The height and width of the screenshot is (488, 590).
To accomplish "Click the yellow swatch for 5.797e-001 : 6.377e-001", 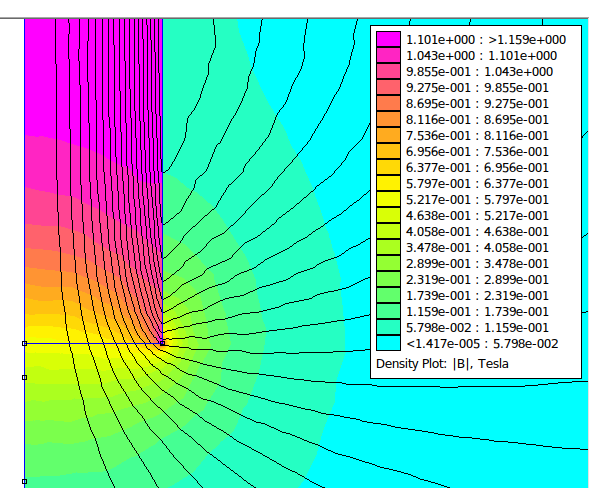I will pos(388,183).
